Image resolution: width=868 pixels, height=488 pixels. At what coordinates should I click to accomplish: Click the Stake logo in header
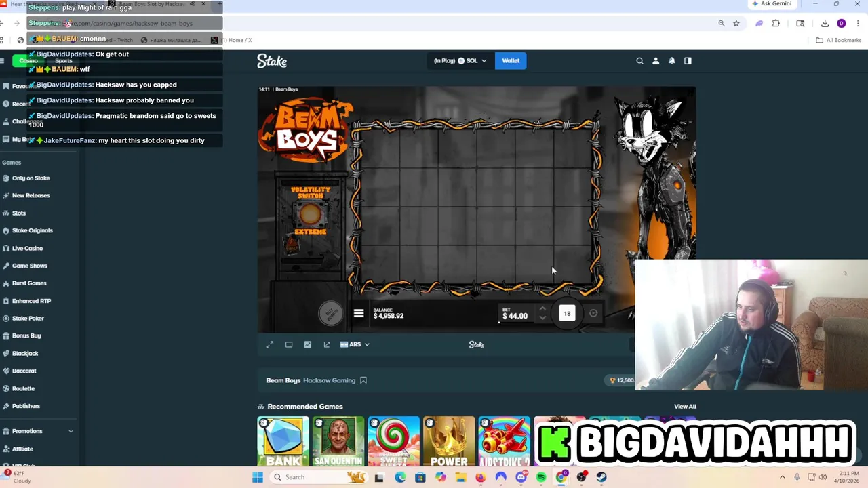click(x=272, y=61)
